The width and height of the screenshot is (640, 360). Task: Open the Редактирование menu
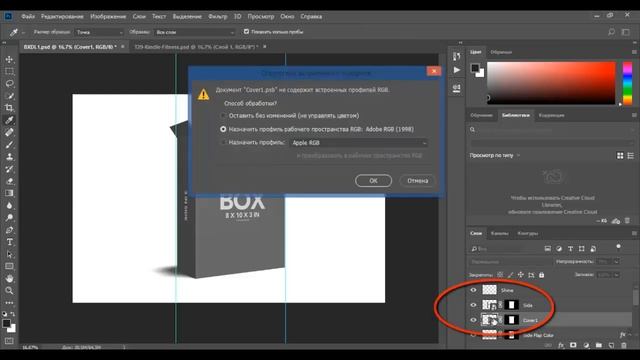62,17
